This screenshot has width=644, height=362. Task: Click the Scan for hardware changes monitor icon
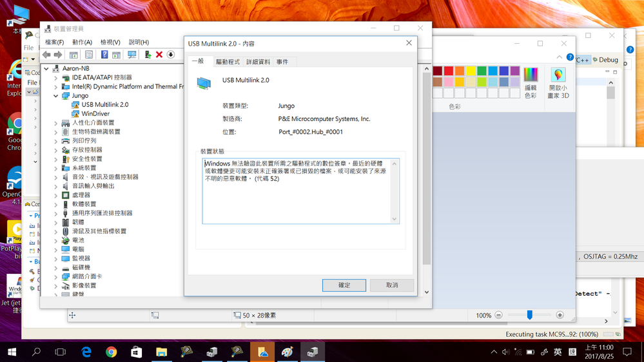[132, 55]
